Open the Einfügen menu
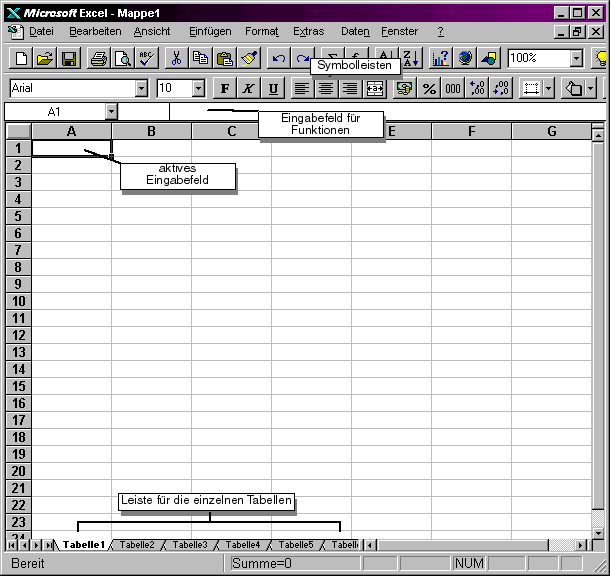The height and width of the screenshot is (576, 610). pos(210,32)
